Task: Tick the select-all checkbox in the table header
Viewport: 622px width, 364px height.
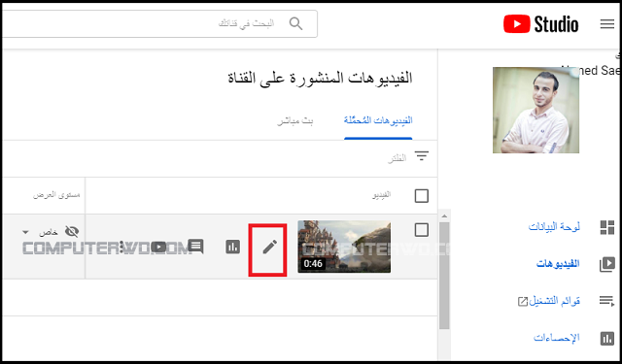Action: (421, 196)
